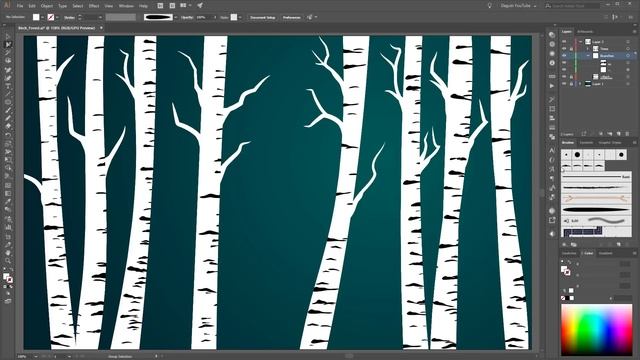Toggle visibility of Layer 2
This screenshot has width=640, height=360.
point(564,42)
